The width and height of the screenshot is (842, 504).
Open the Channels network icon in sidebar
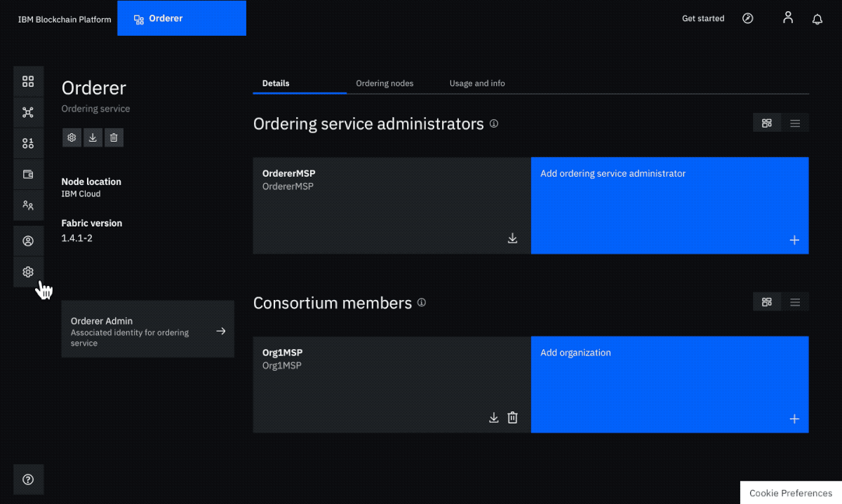(28, 112)
